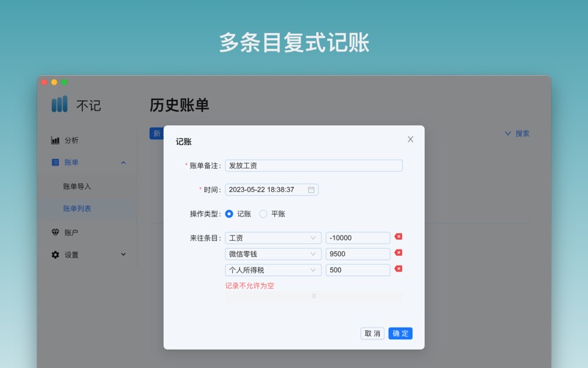This screenshot has width=588, height=368.
Task: Select the 平账 radio option
Action: (263, 214)
